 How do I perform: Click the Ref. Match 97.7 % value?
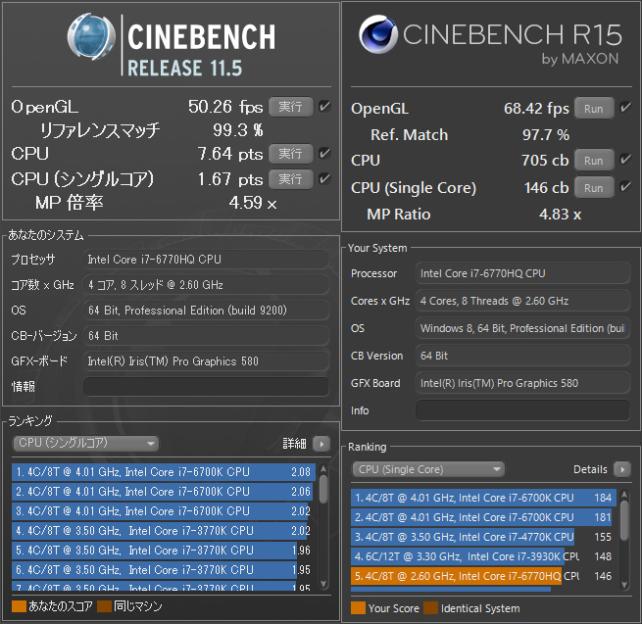coord(546,135)
